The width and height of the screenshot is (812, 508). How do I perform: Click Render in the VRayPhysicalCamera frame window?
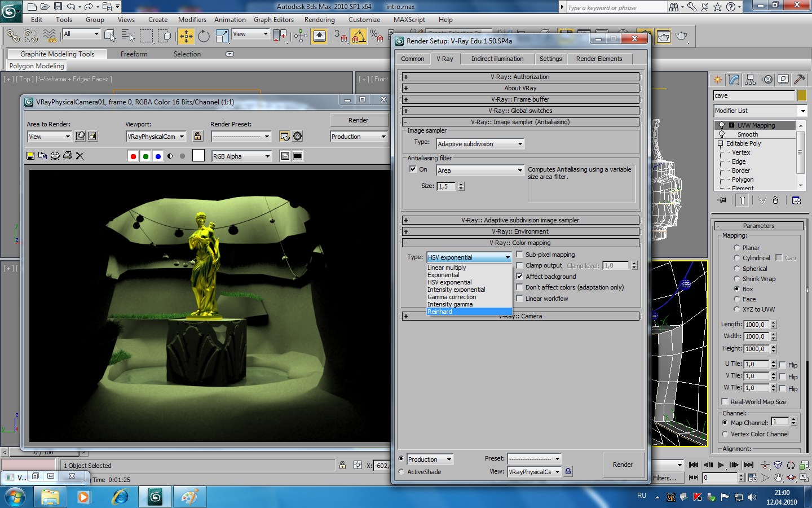(x=359, y=120)
